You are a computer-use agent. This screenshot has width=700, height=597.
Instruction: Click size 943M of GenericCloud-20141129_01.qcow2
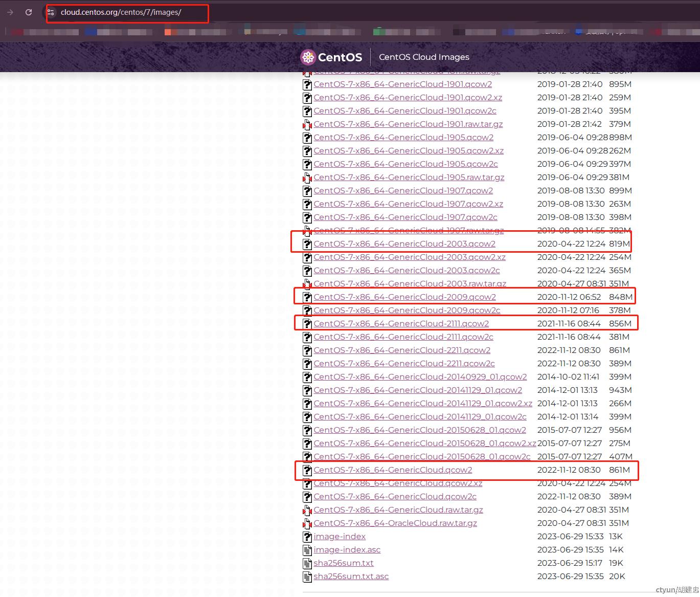620,390
